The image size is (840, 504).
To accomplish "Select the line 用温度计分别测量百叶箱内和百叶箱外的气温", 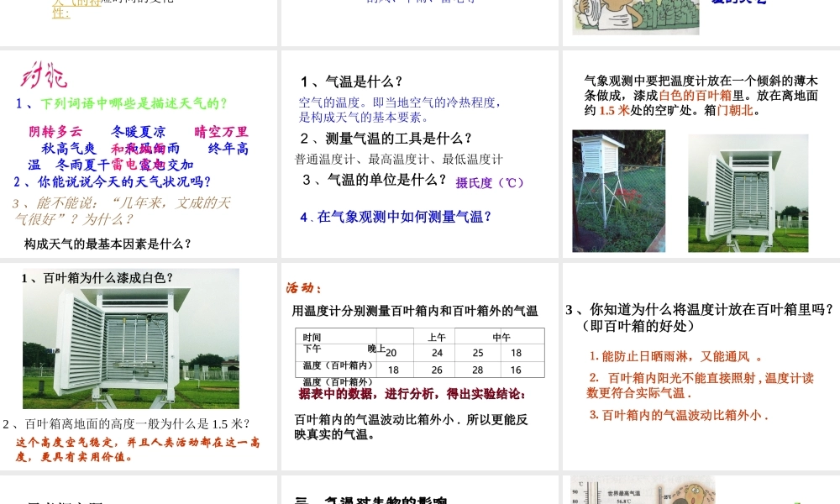I will pos(415,311).
